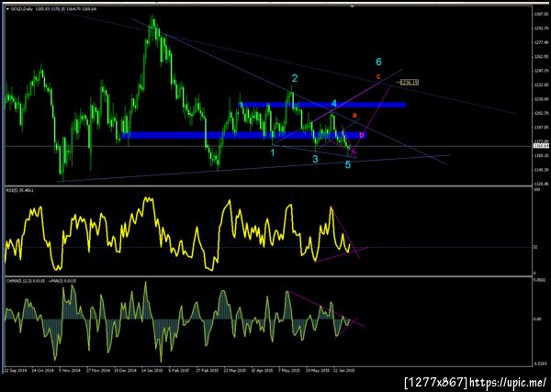Click the 27 Nov 2014 date label
The width and height of the screenshot is (551, 392).
97,370
